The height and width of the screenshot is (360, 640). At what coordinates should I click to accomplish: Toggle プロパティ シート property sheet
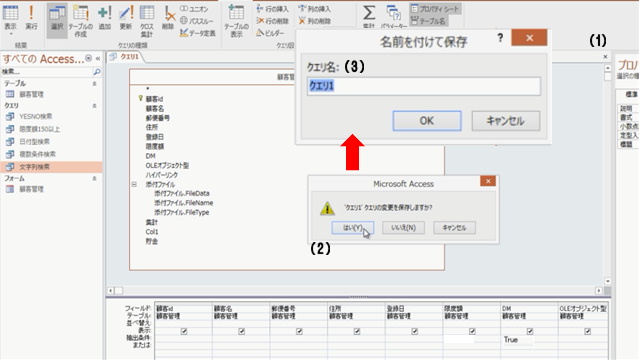tap(435, 9)
